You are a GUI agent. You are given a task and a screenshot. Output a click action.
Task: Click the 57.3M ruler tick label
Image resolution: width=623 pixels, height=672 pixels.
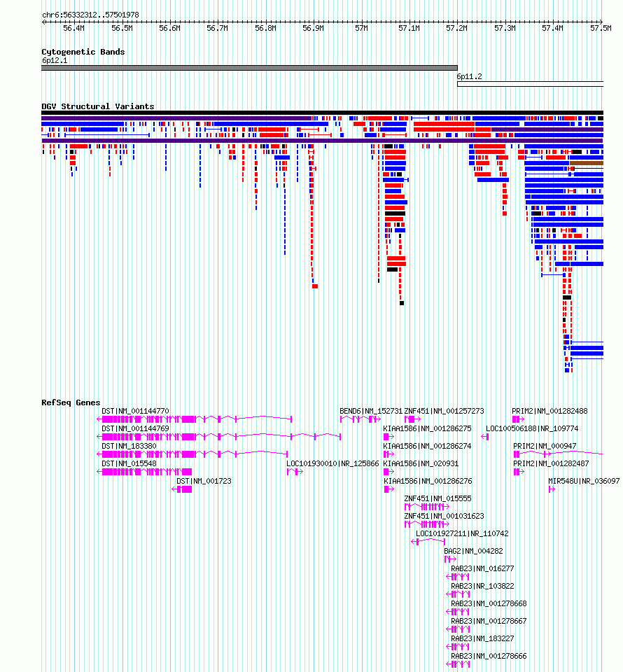point(505,28)
